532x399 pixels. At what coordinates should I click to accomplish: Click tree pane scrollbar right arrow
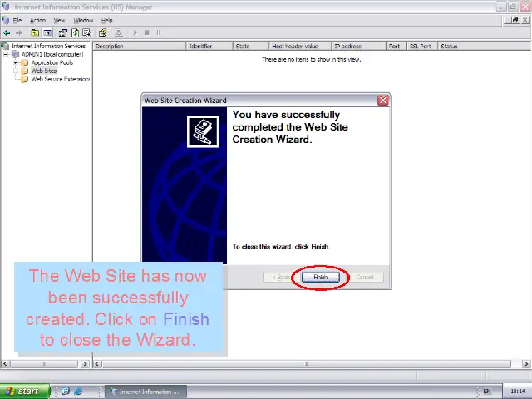85,364
